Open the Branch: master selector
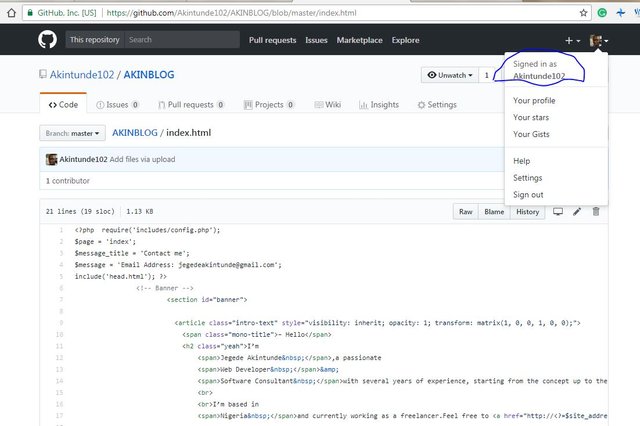Viewport: 640px width, 426px height. (72, 133)
